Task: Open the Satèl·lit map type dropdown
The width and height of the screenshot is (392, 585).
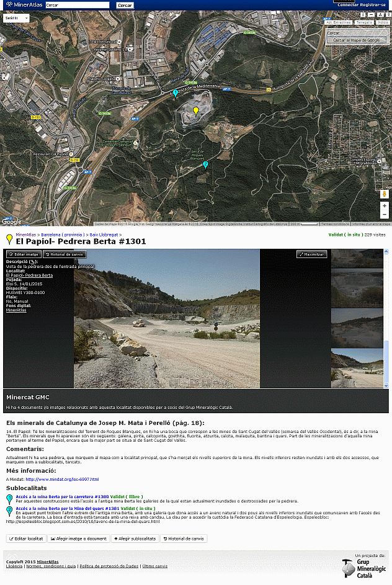Action: (16, 18)
